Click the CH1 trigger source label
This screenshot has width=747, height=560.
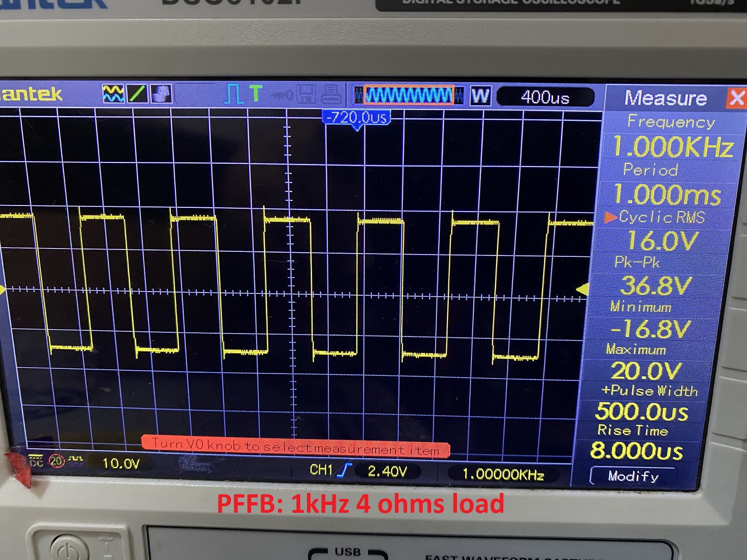pos(321,470)
